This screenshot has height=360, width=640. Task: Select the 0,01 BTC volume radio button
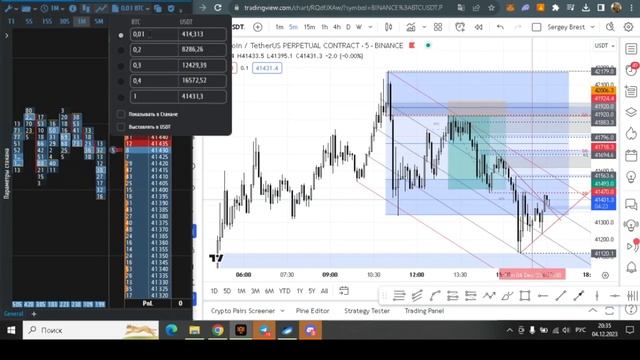pyautogui.click(x=121, y=36)
